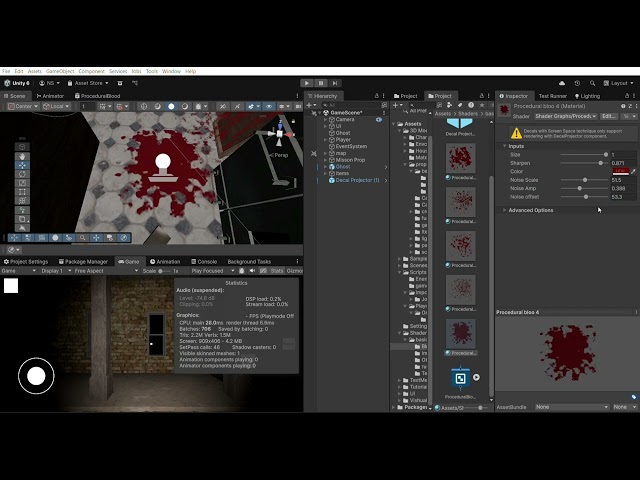Open the Free Aspect dropdown
Screen dimensions: 640x480
point(106,271)
